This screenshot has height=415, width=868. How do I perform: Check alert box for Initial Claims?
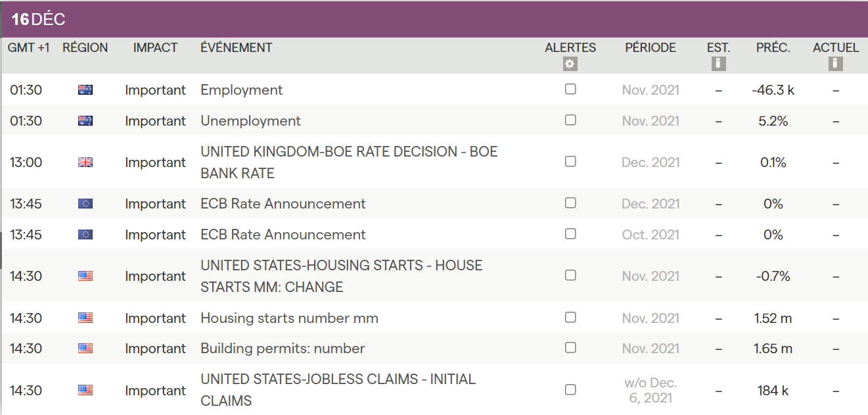(x=570, y=389)
